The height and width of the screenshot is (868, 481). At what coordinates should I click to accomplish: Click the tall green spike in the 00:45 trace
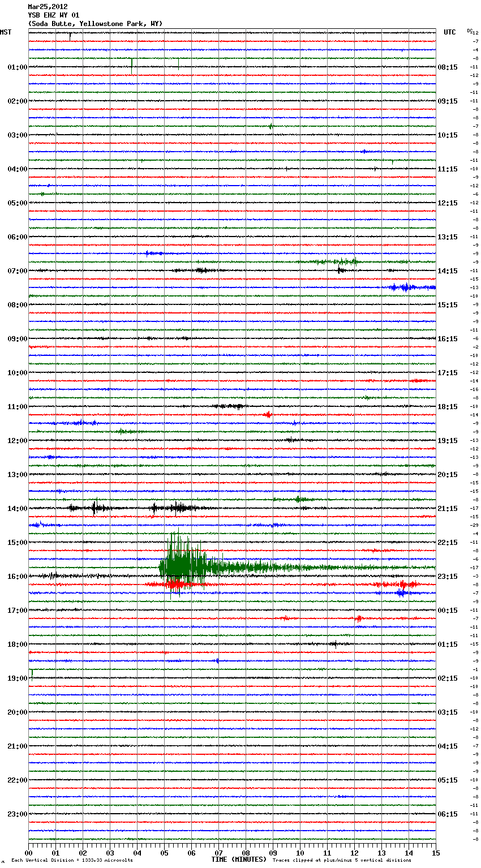click(132, 66)
